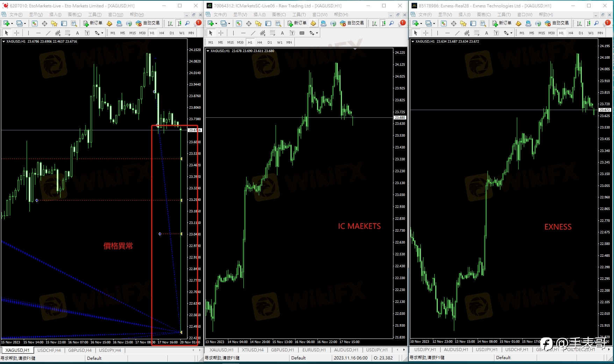Click 新订单 in ICMarkets window
This screenshot has height=364, width=614.
[297, 23]
